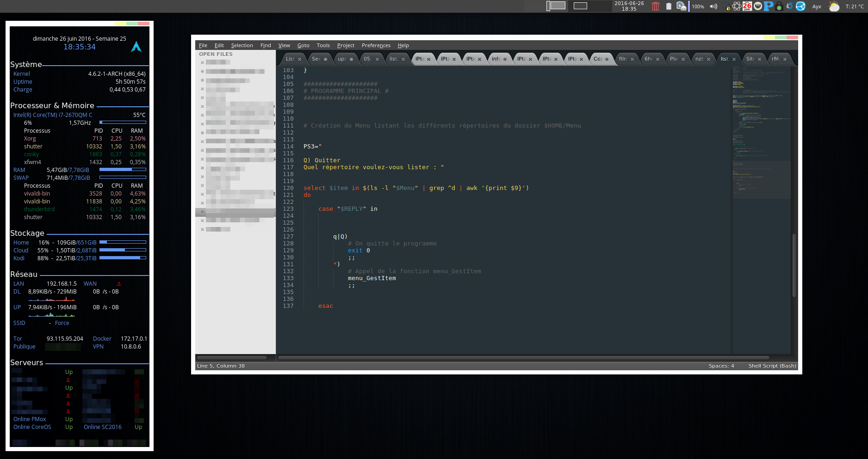Screen dimensions: 868x459
Task: Click the green padlock tray icon
Action: (779, 6)
